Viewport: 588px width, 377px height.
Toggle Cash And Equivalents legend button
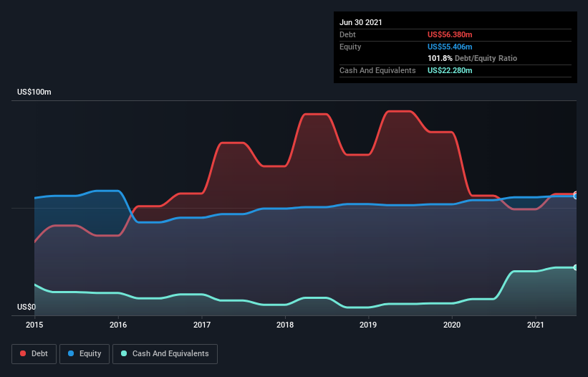pos(165,354)
